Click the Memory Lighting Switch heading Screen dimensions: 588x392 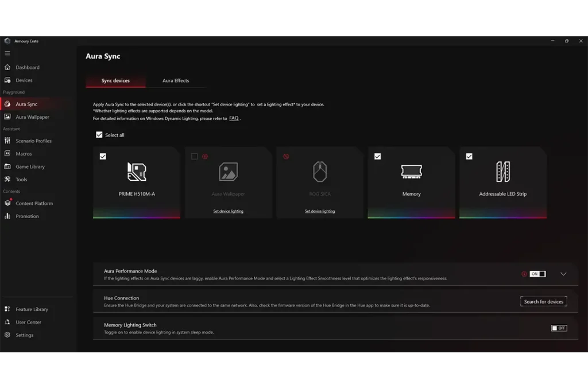tap(130, 325)
